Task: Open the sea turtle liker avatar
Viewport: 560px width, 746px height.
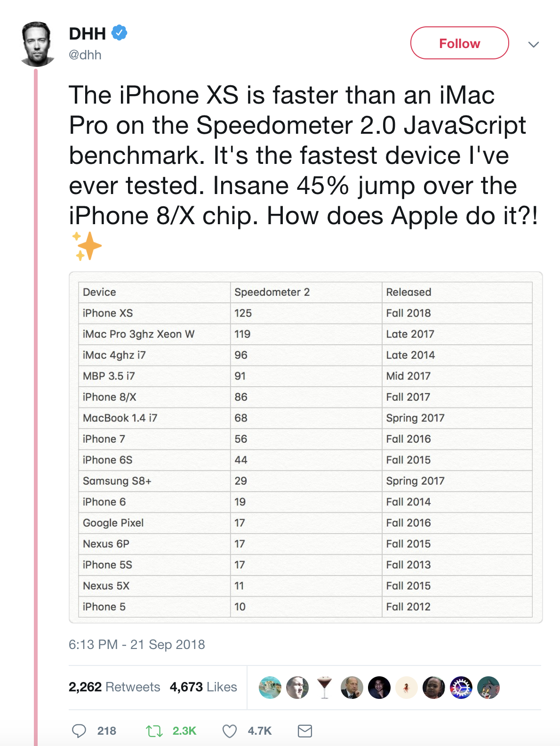Action: (270, 688)
